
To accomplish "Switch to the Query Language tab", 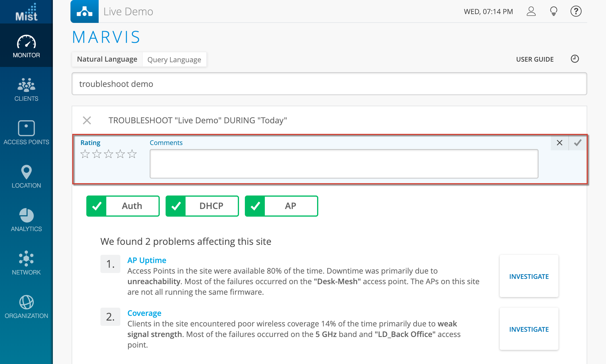I will point(174,60).
